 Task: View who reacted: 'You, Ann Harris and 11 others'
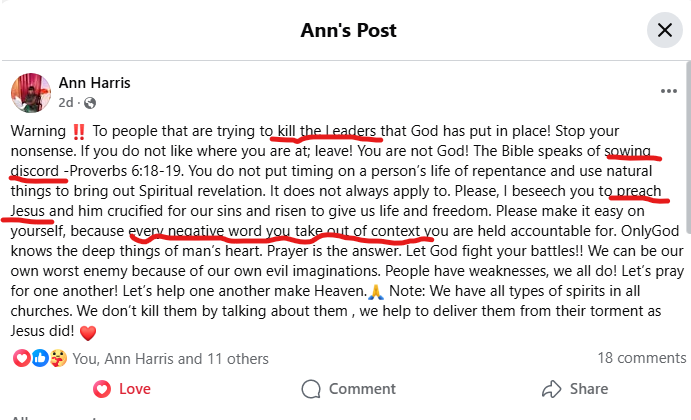pos(168,358)
